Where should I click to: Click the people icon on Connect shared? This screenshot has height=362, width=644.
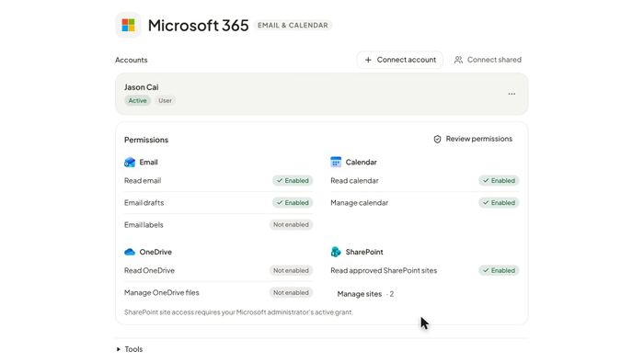[458, 60]
